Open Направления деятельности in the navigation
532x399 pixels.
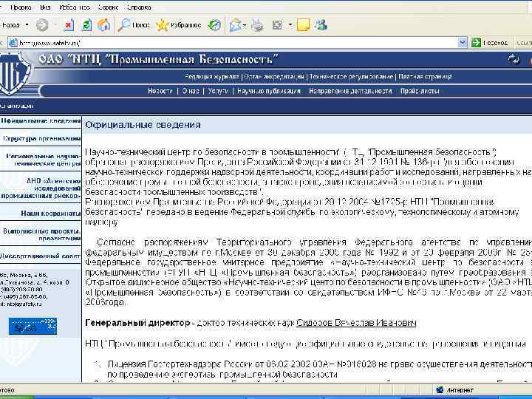click(x=350, y=91)
